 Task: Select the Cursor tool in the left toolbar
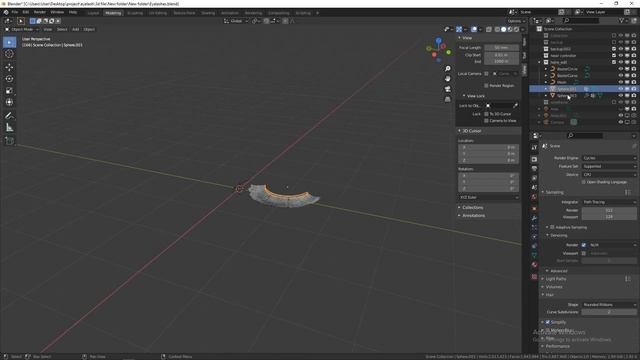(9, 54)
